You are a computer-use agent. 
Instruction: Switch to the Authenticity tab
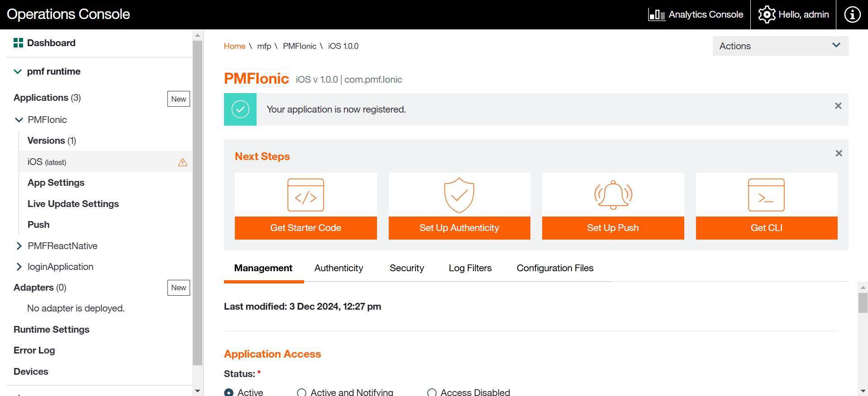(339, 268)
